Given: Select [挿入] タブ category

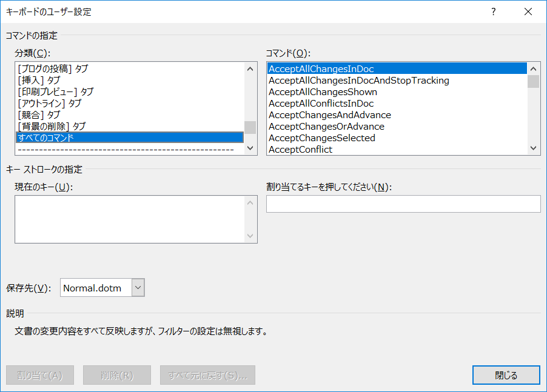Looking at the screenshot, I should click(x=39, y=81).
